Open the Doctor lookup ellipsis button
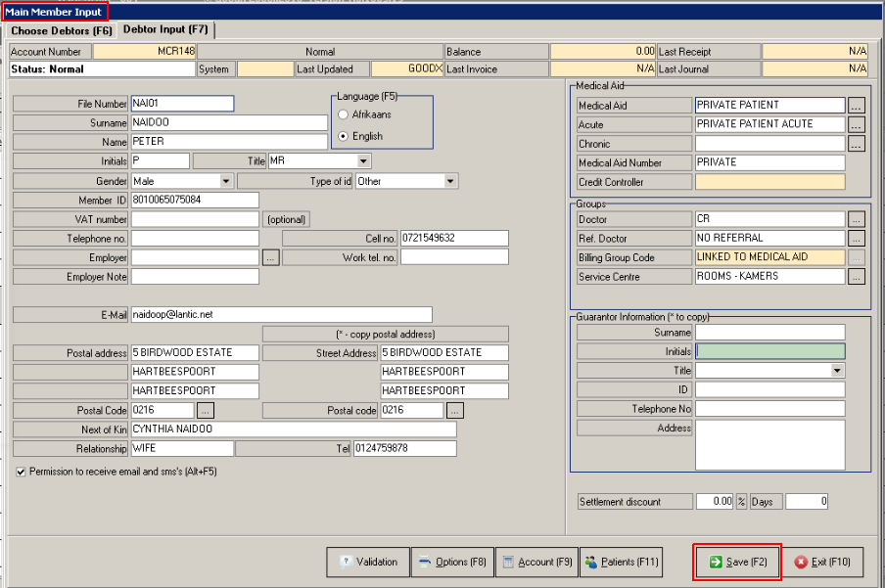Image resolution: width=885 pixels, height=588 pixels. coord(857,220)
